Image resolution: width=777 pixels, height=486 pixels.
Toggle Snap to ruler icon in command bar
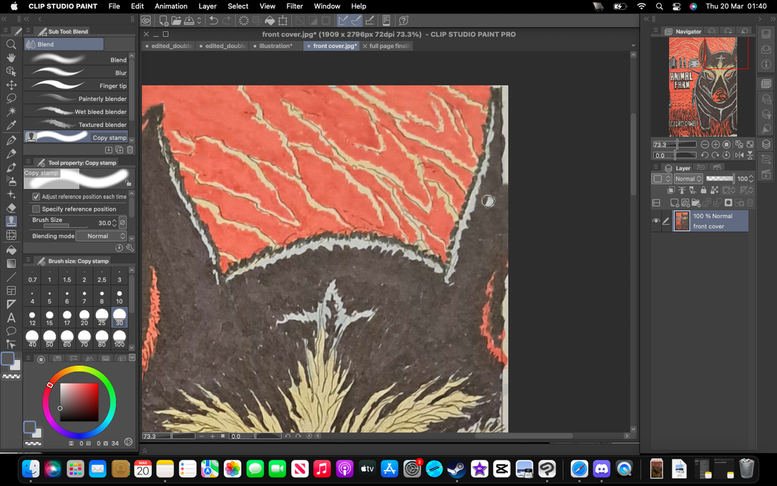click(x=343, y=20)
